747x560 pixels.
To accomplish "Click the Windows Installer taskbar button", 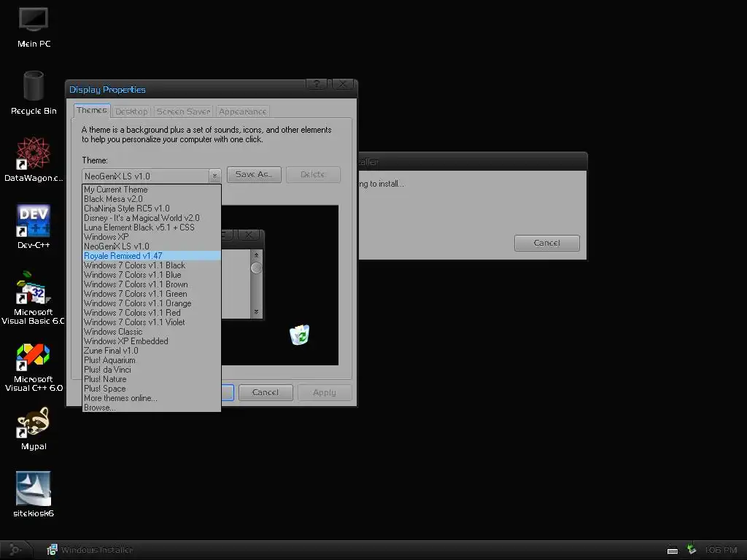I will 90,550.
